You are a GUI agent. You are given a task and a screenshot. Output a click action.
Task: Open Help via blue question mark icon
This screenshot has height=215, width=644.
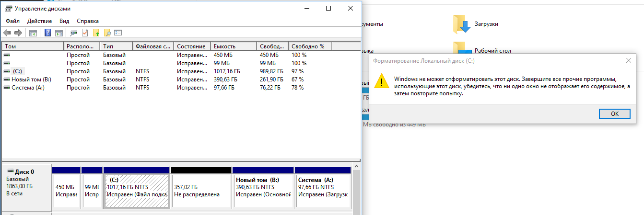[x=48, y=33]
